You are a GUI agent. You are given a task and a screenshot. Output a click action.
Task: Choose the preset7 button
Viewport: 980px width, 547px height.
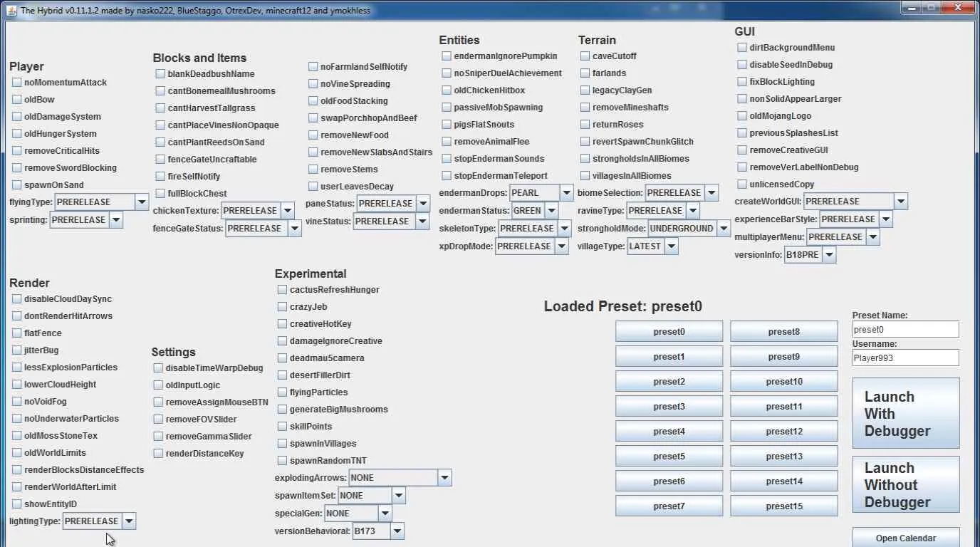pos(669,506)
